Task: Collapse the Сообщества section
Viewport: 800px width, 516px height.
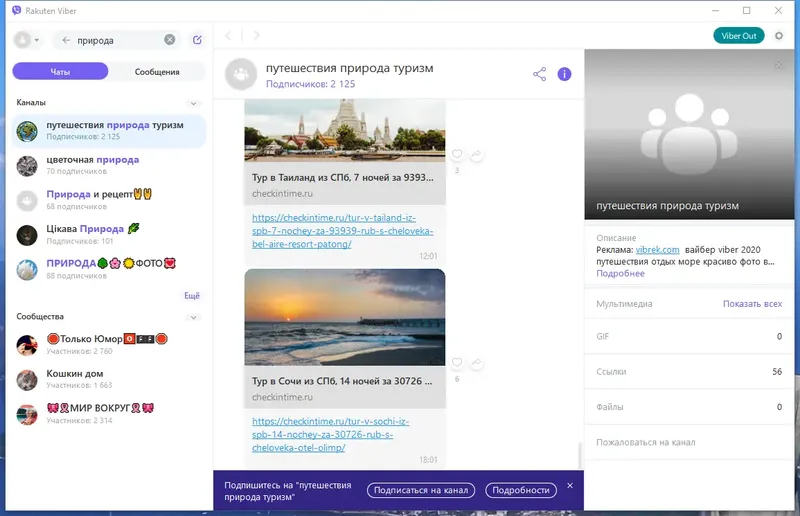Action: point(193,317)
